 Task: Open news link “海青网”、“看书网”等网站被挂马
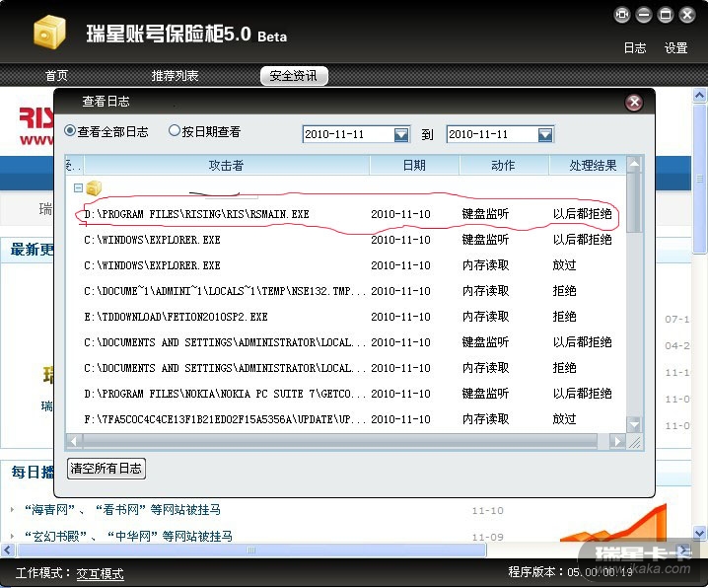[122, 510]
